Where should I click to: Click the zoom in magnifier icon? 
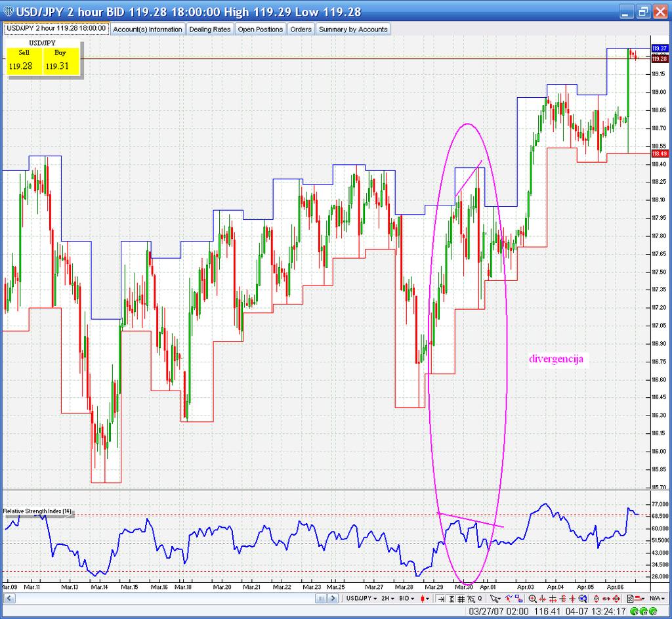point(532,599)
